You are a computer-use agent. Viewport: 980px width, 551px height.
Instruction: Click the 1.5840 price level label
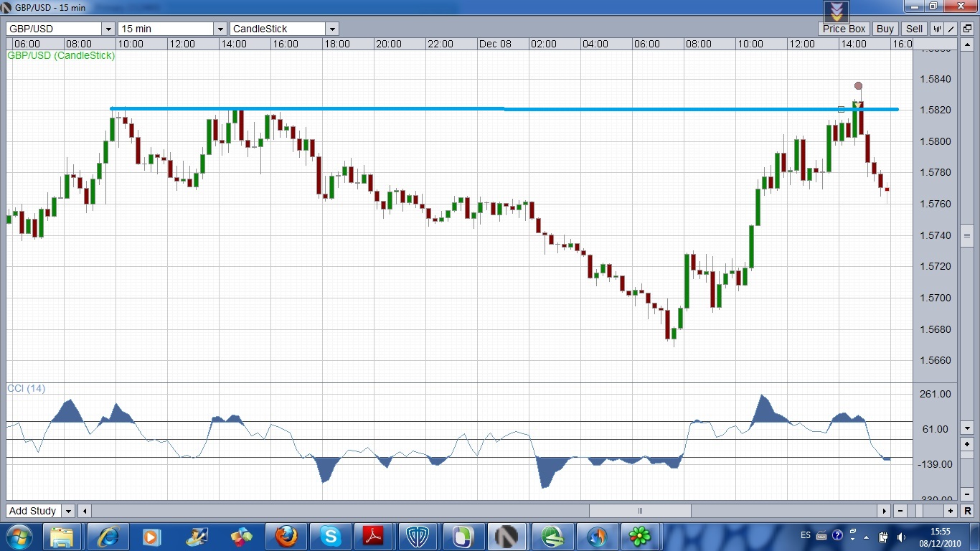[x=935, y=79]
